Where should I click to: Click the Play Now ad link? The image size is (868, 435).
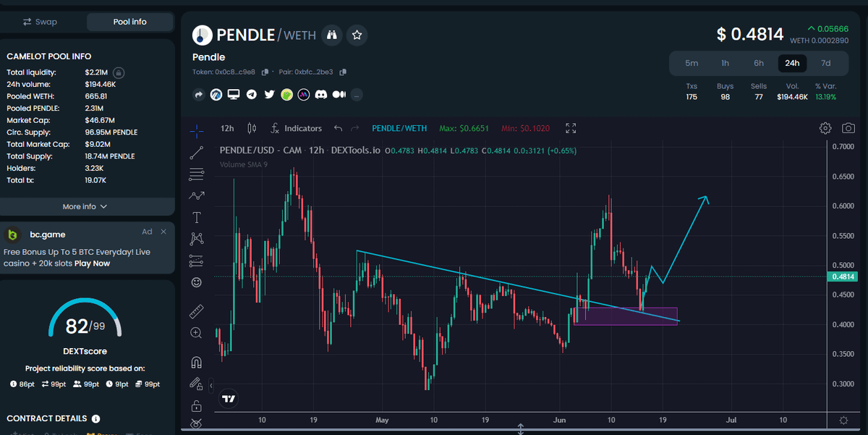coord(92,263)
